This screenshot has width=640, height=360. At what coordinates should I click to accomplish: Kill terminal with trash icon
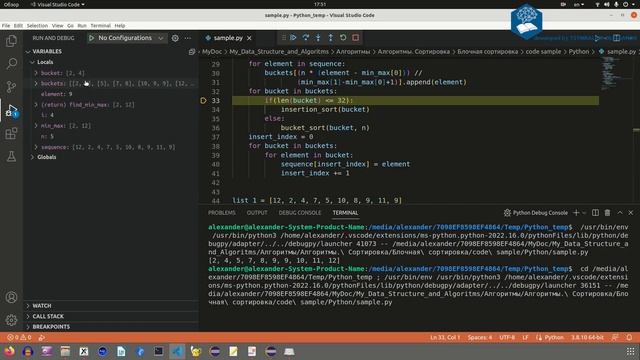(607, 213)
